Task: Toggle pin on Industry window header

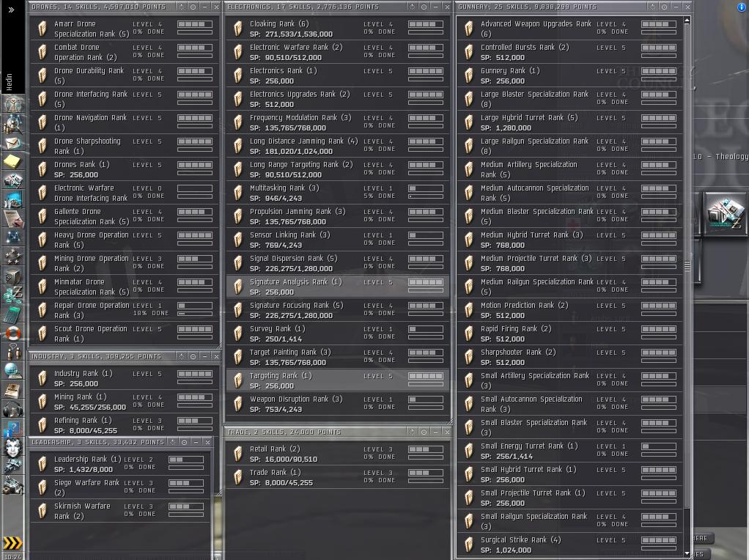Action: click(182, 356)
